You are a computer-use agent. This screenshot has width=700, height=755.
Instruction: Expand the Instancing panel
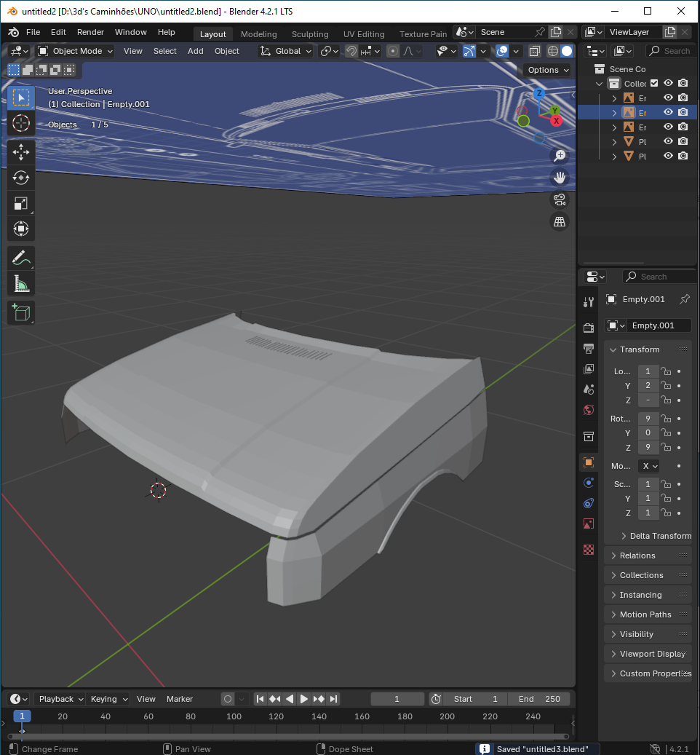(648, 595)
